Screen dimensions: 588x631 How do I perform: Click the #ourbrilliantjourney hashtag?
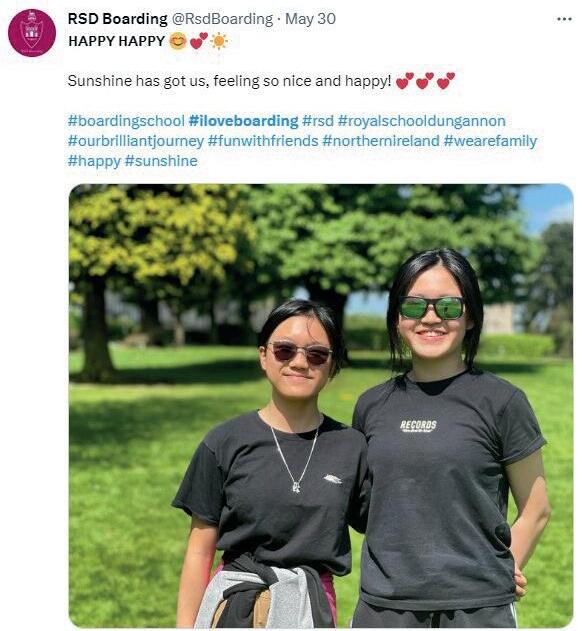coord(136,141)
